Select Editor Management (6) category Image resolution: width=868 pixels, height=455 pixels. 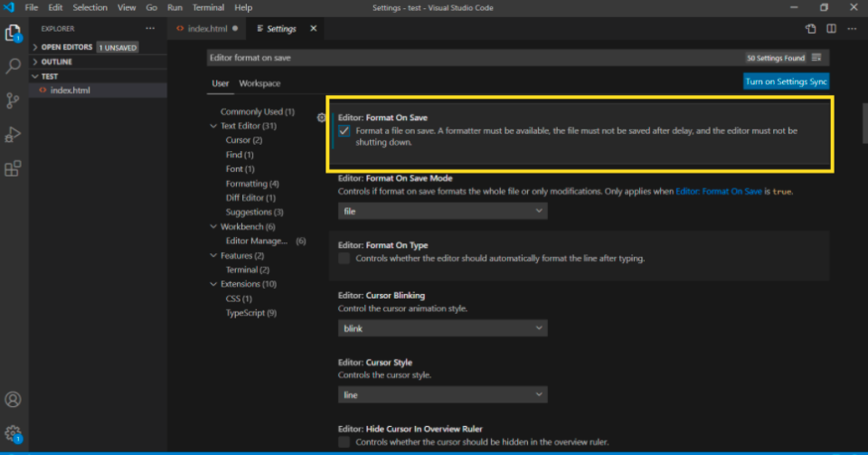(266, 242)
